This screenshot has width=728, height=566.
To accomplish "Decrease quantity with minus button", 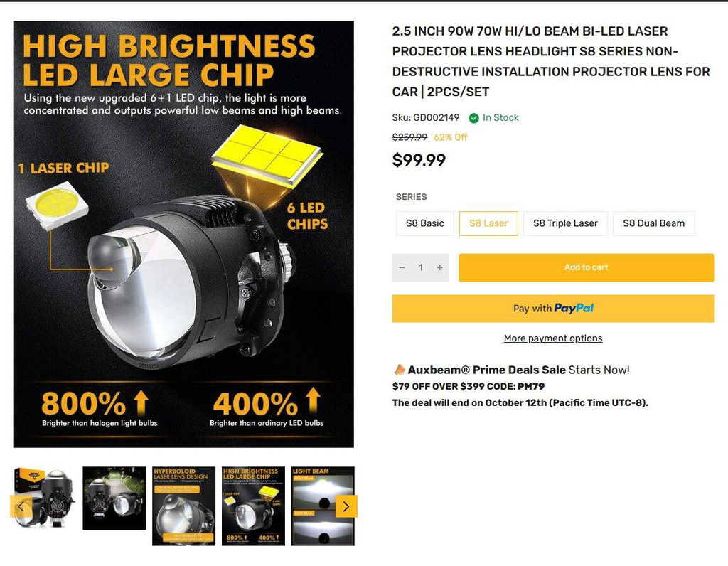I will [402, 267].
